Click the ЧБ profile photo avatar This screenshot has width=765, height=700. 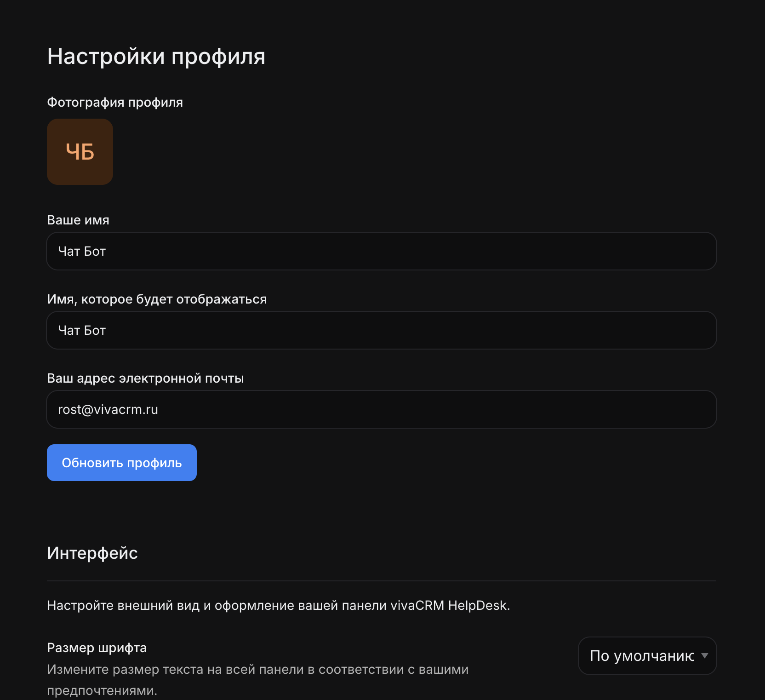(x=80, y=152)
